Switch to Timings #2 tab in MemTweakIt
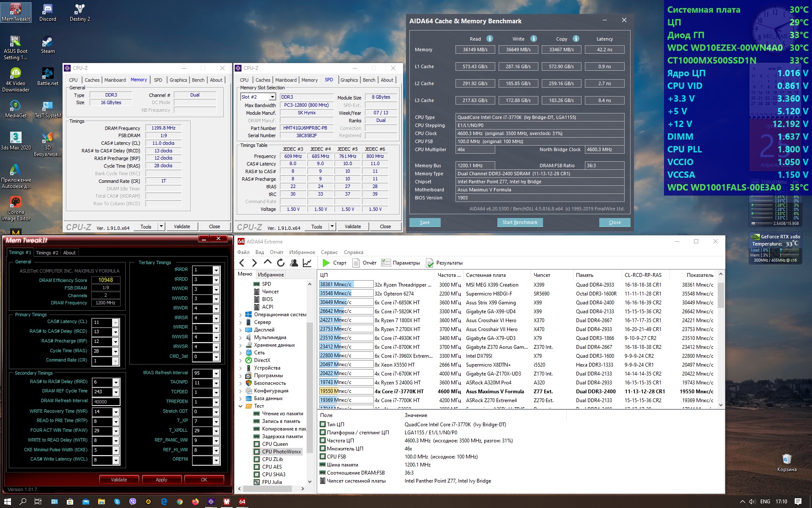The width and height of the screenshot is (812, 508). click(x=47, y=253)
